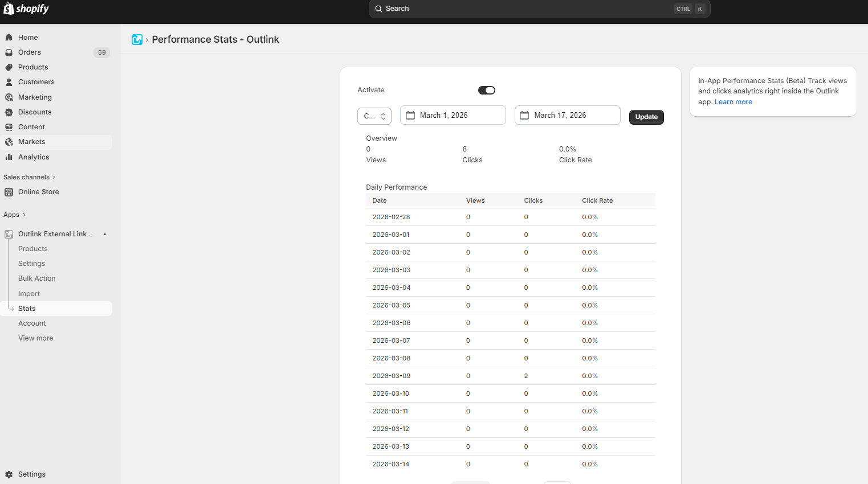Expand the Apps section chevron
868x484 pixels.
[24, 215]
